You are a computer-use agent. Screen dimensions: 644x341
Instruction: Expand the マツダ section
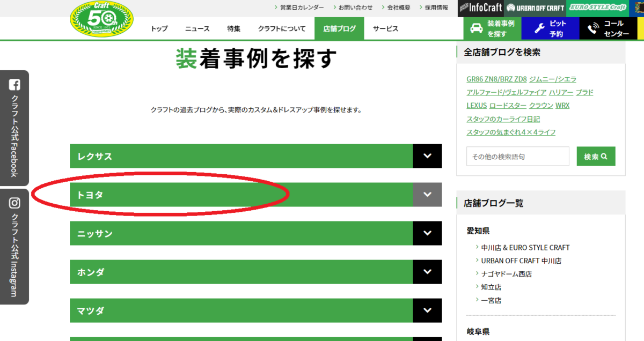point(427,310)
